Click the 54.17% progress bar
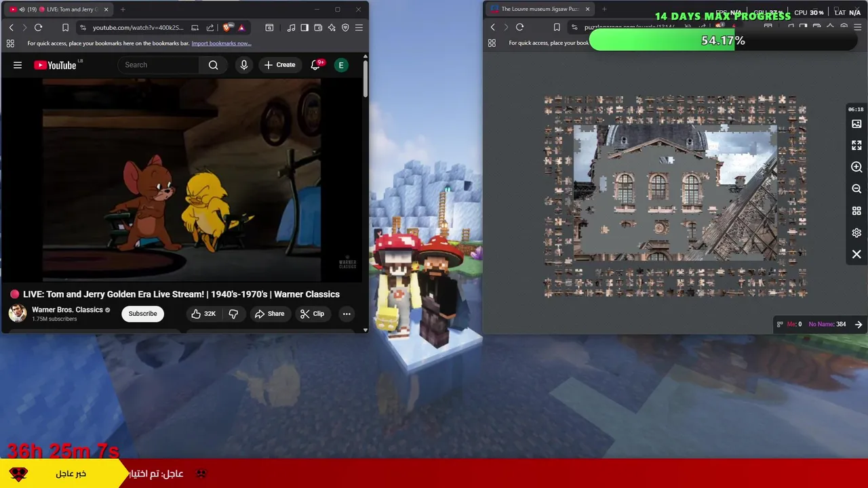Image resolution: width=868 pixels, height=488 pixels. tap(723, 41)
